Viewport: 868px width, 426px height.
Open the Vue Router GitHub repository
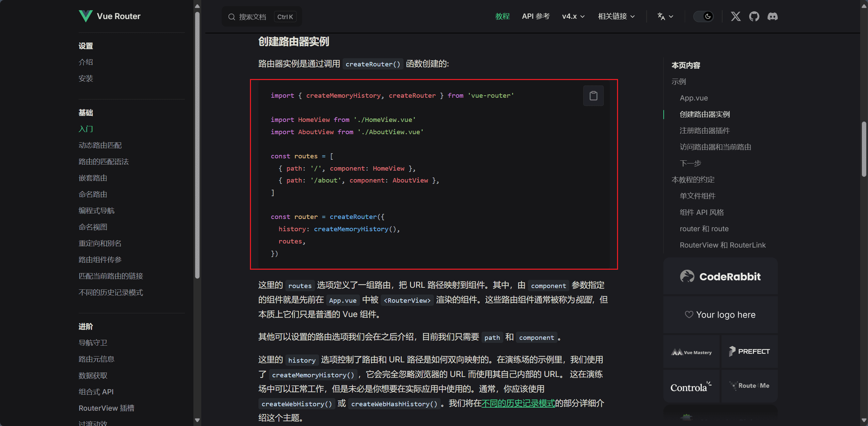(754, 16)
